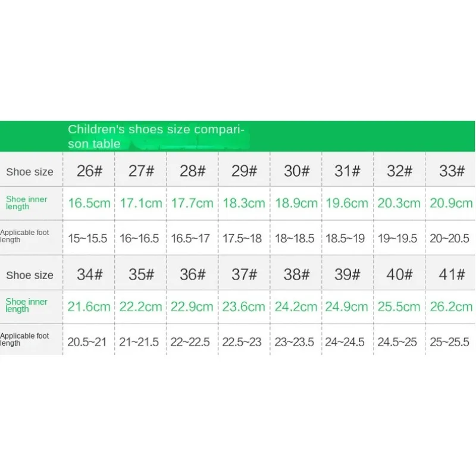The image size is (476, 476).
Task: Click the 20.9cm inner length value
Action: (452, 203)
